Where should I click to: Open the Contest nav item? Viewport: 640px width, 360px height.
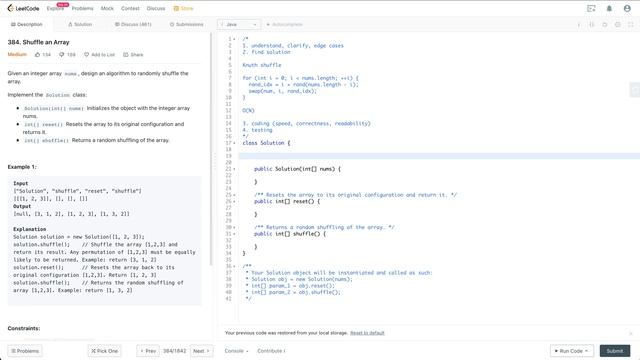point(130,8)
